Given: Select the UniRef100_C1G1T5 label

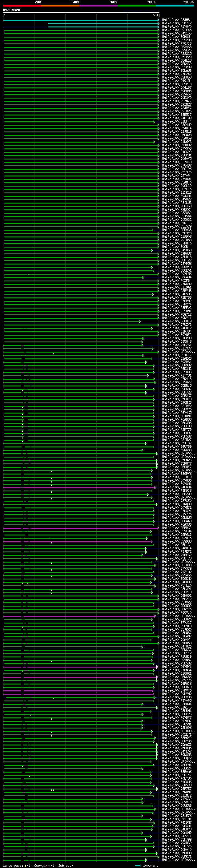Looking at the screenshot, I should (x=176, y=708).
